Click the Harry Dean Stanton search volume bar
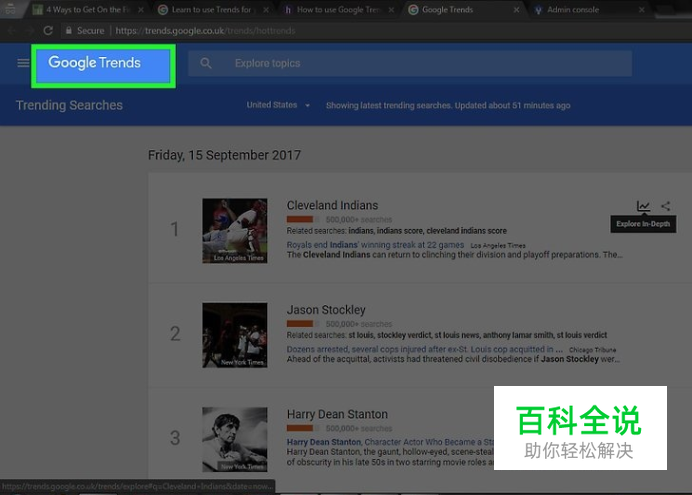The width and height of the screenshot is (692, 495). [x=303, y=428]
